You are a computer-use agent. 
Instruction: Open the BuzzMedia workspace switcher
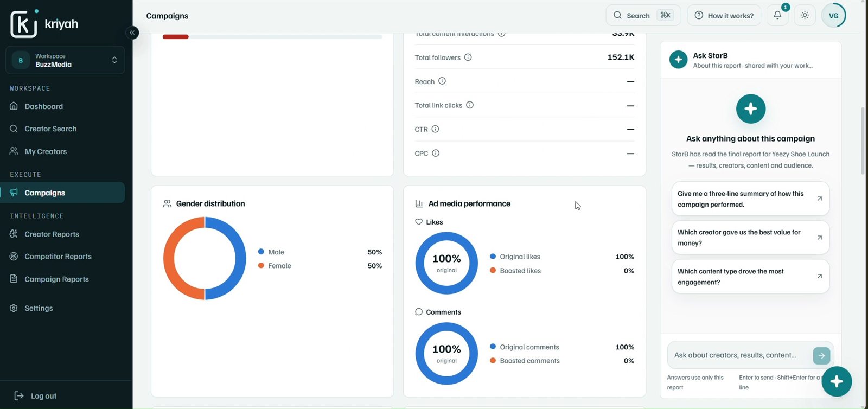[65, 60]
